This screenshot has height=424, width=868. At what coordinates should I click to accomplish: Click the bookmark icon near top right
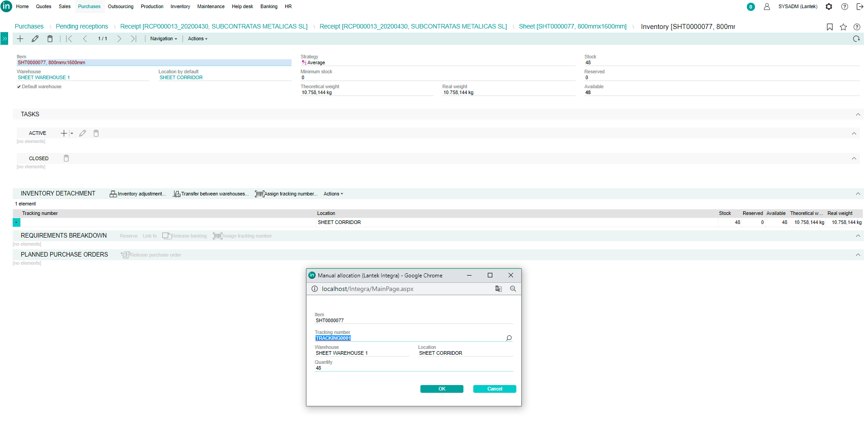tap(830, 27)
